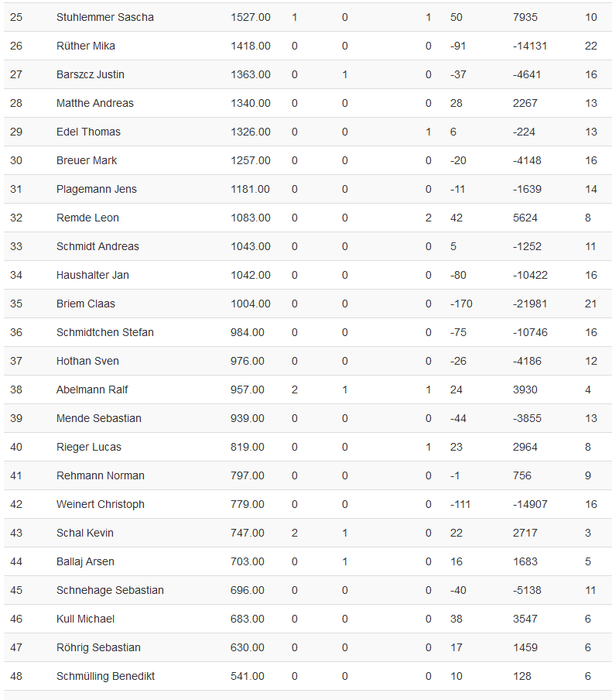Click the 7935 score cell

click(x=525, y=17)
